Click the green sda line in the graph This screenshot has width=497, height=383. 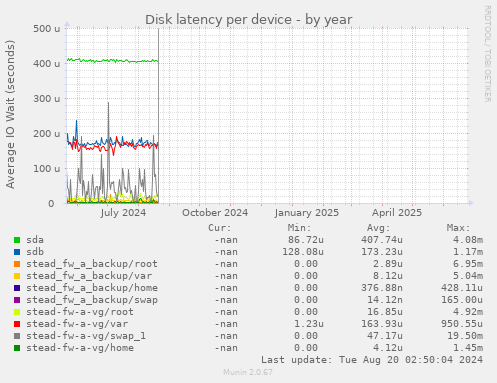pyautogui.click(x=113, y=61)
